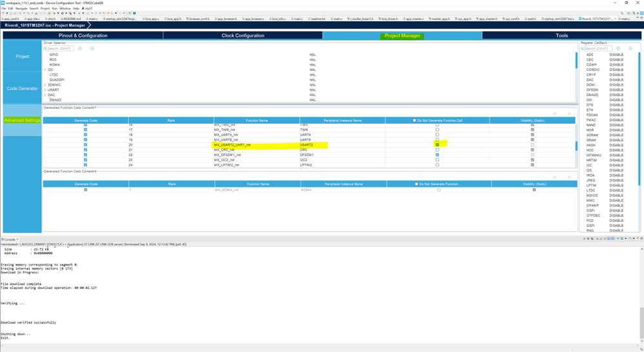Expand the SDMMC driver tree node

click(45, 85)
